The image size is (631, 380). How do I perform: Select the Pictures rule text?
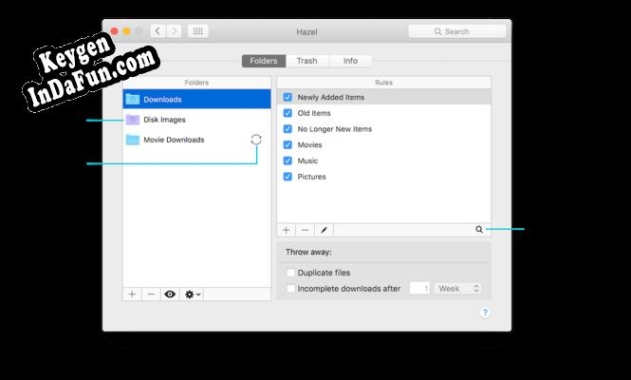311,177
